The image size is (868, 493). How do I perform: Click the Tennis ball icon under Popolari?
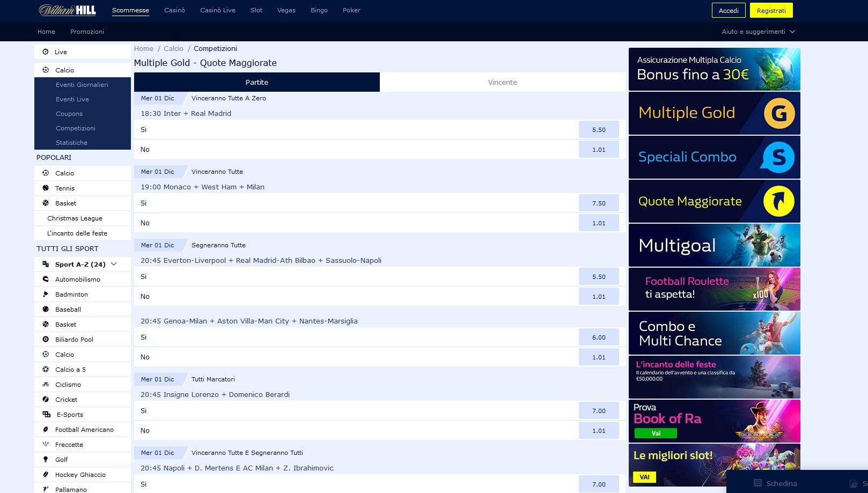point(46,188)
